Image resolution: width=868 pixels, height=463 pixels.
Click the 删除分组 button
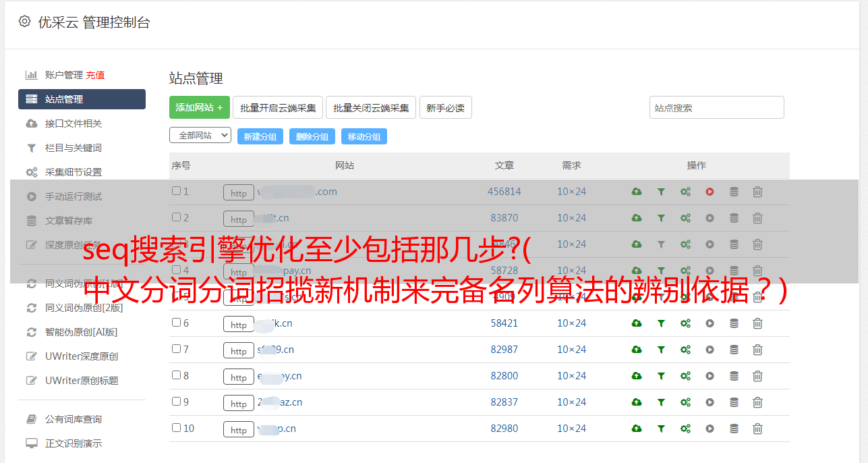coord(312,136)
